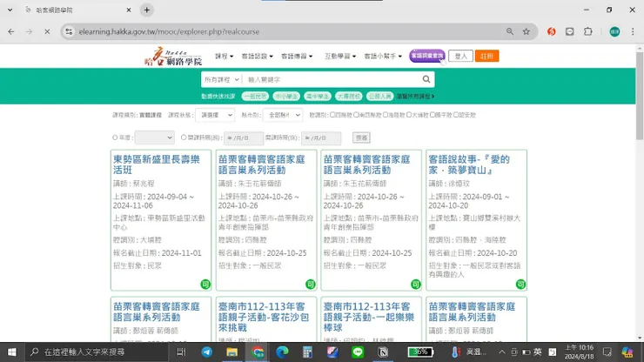
Task: Click the 輸入關鍵字 keyword input field
Action: 332,79
